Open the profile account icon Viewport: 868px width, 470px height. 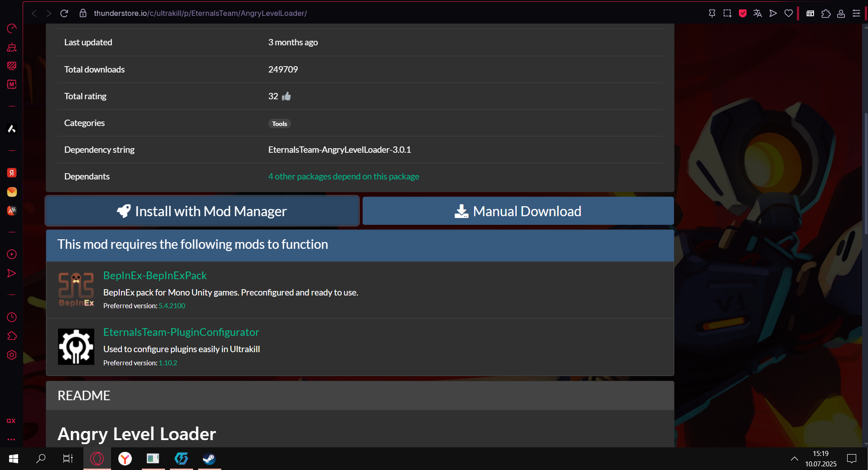coord(841,14)
